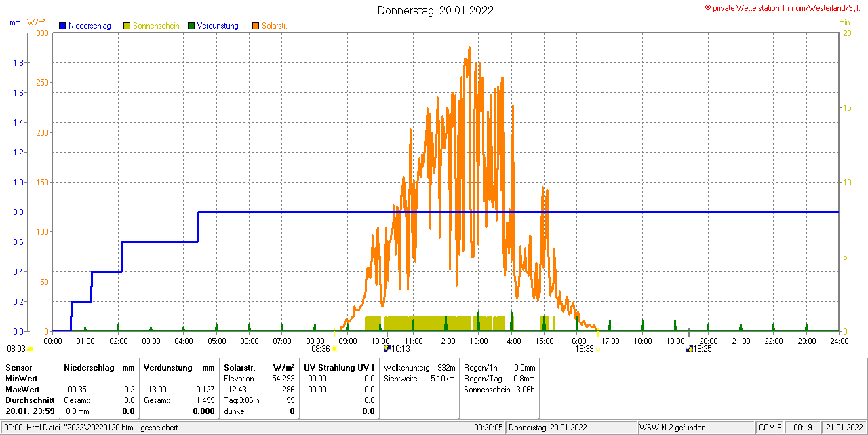This screenshot has height=435, width=868.
Task: Click the 21.01.2022 status bar date
Action: click(x=844, y=428)
